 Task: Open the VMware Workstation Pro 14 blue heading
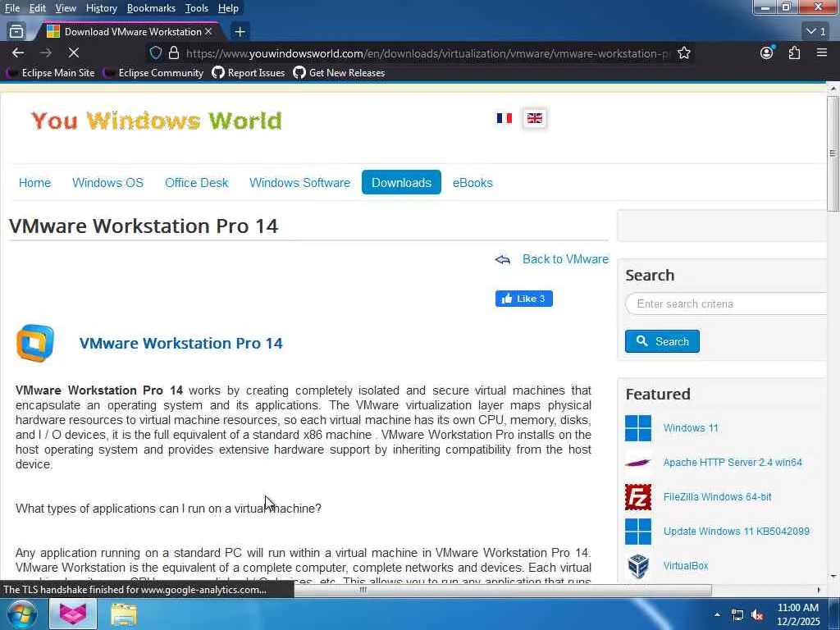tap(180, 344)
